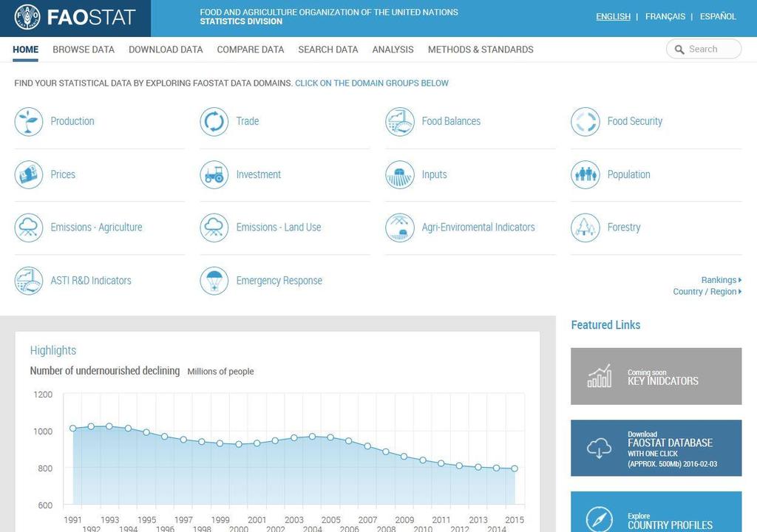Click the Food Balances icon
The image size is (757, 532).
(400, 122)
